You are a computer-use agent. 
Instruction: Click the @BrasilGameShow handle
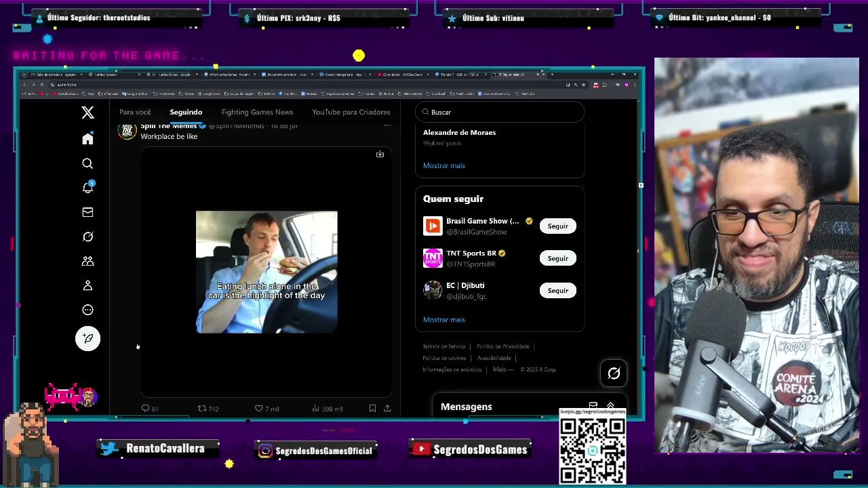coord(476,232)
